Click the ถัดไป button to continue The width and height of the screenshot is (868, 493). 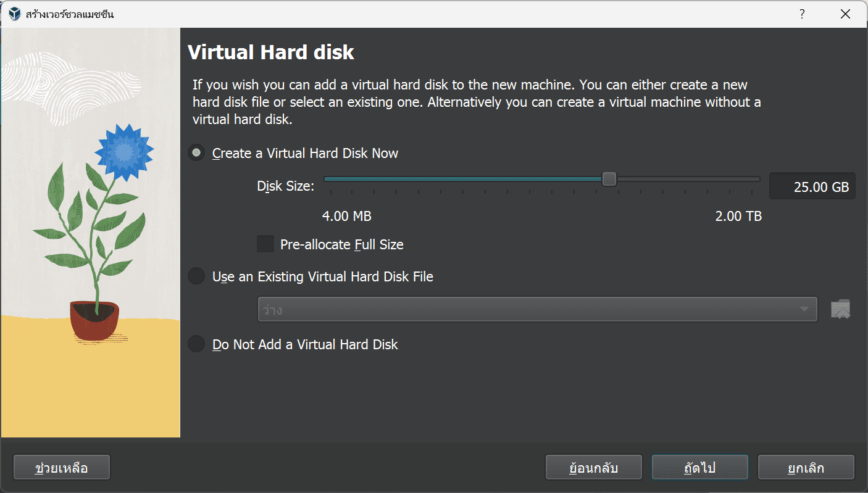[x=699, y=467]
